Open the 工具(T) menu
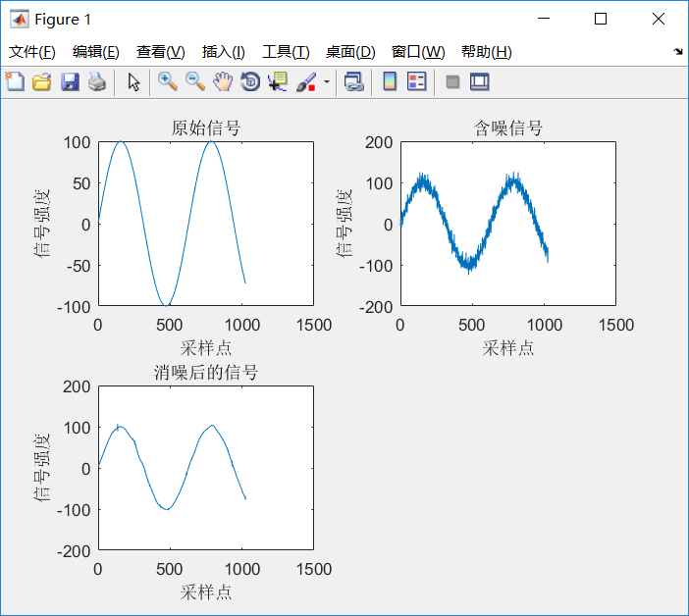Image resolution: width=689 pixels, height=616 pixels. (286, 52)
